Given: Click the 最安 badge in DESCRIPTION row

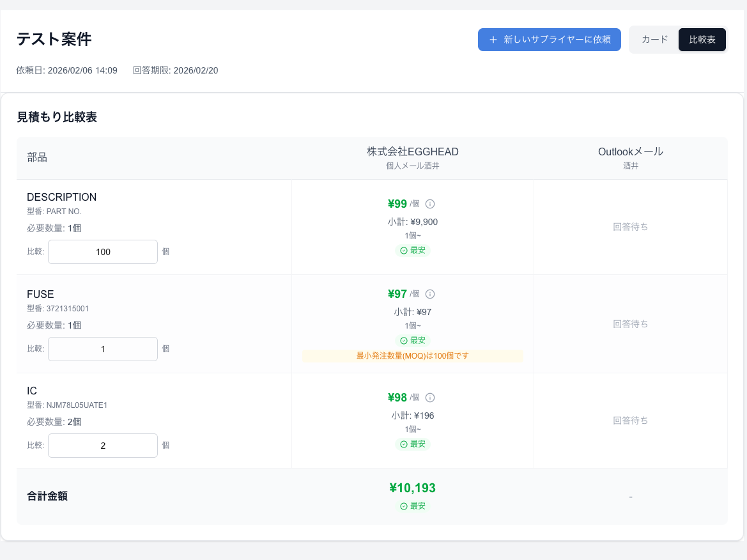Looking at the screenshot, I should tap(413, 251).
